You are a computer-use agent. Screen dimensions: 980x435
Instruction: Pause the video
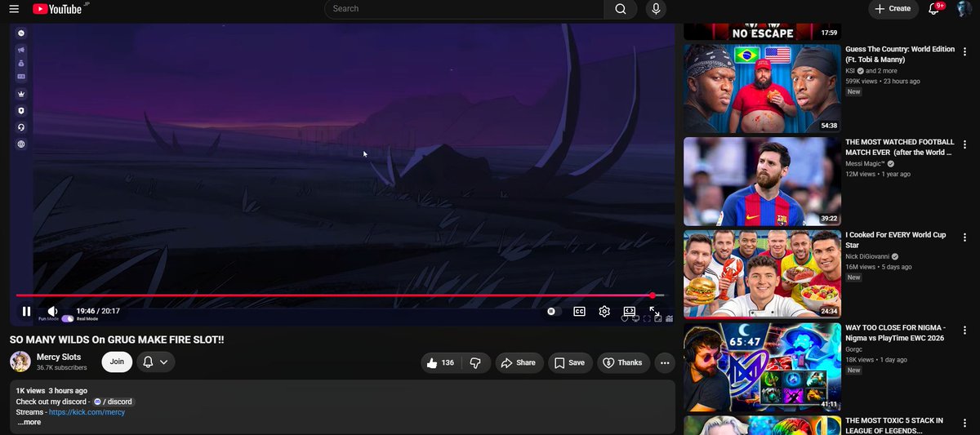[26, 311]
